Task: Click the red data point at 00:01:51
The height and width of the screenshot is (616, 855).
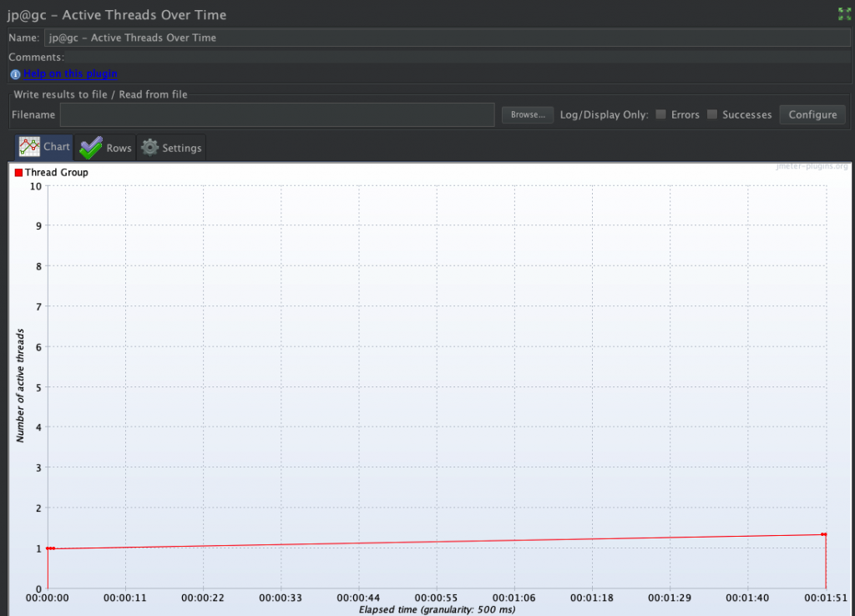Action: [x=823, y=534]
